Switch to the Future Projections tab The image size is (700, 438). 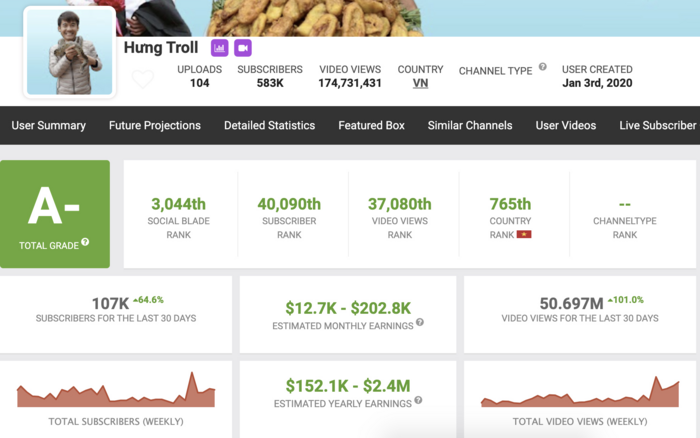[154, 125]
